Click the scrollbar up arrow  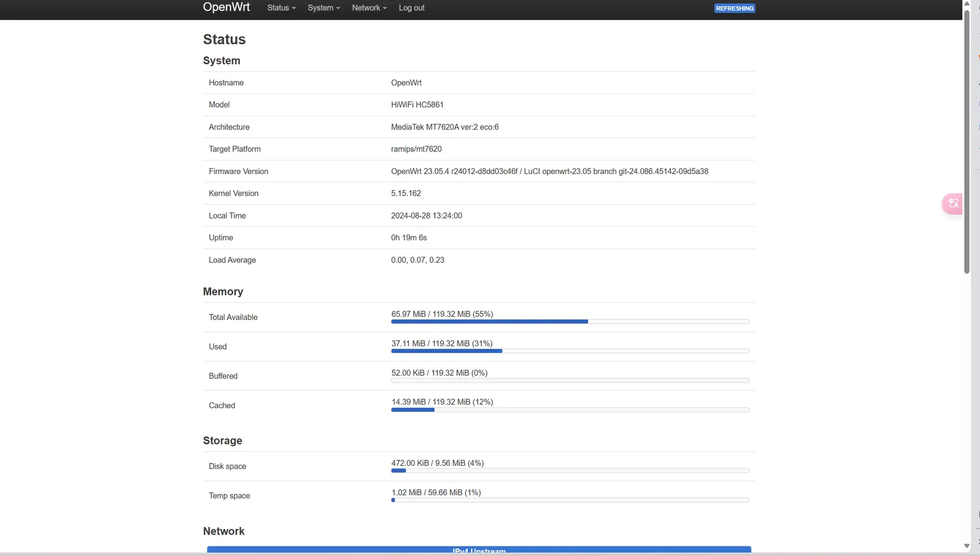967,4
